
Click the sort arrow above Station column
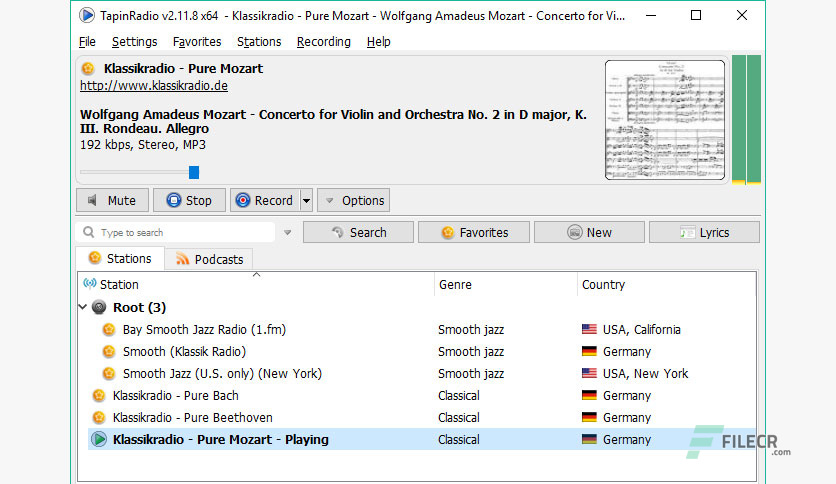pyautogui.click(x=256, y=275)
